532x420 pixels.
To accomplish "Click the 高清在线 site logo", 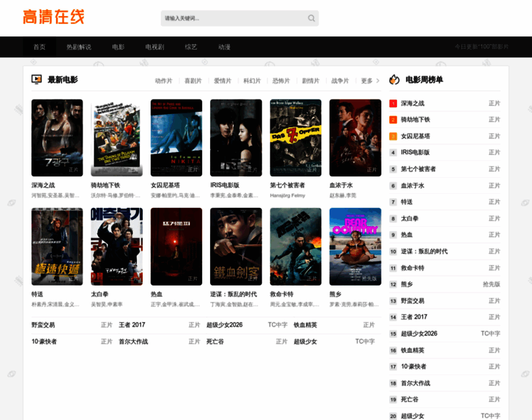I will (54, 17).
